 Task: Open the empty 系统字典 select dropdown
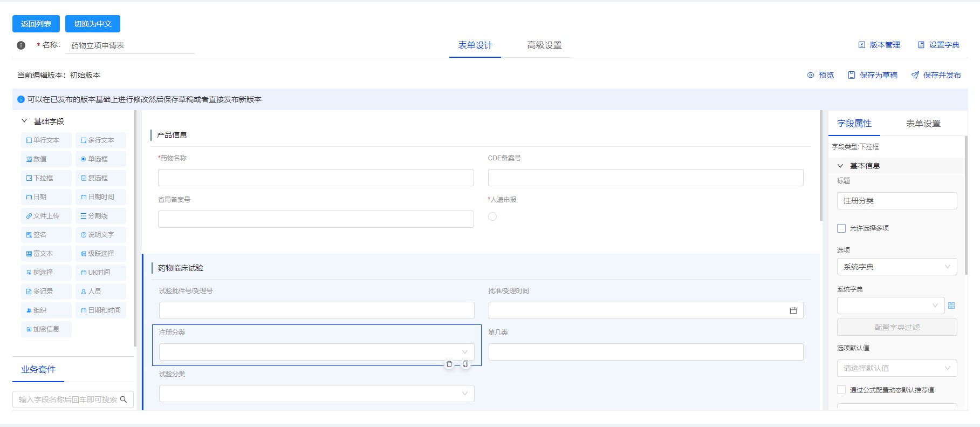[890, 306]
